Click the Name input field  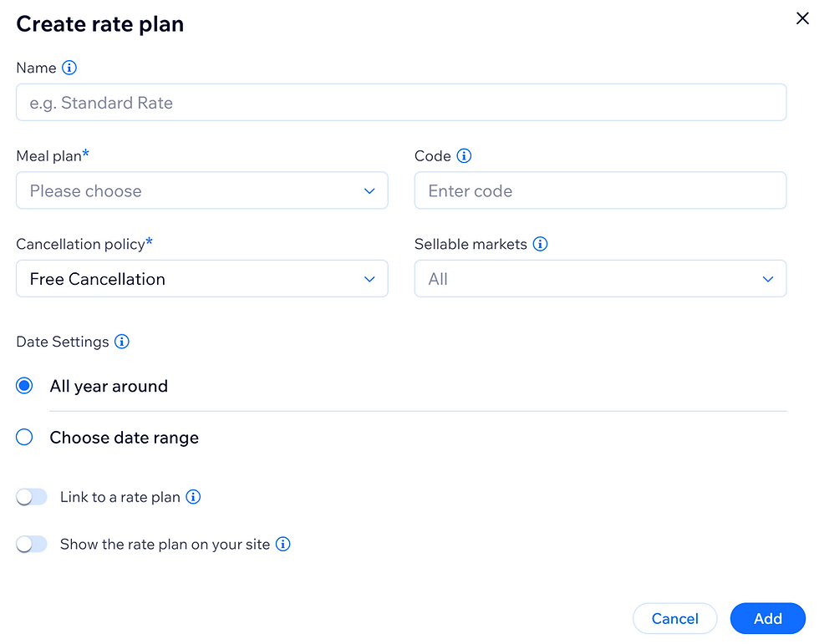pos(401,102)
